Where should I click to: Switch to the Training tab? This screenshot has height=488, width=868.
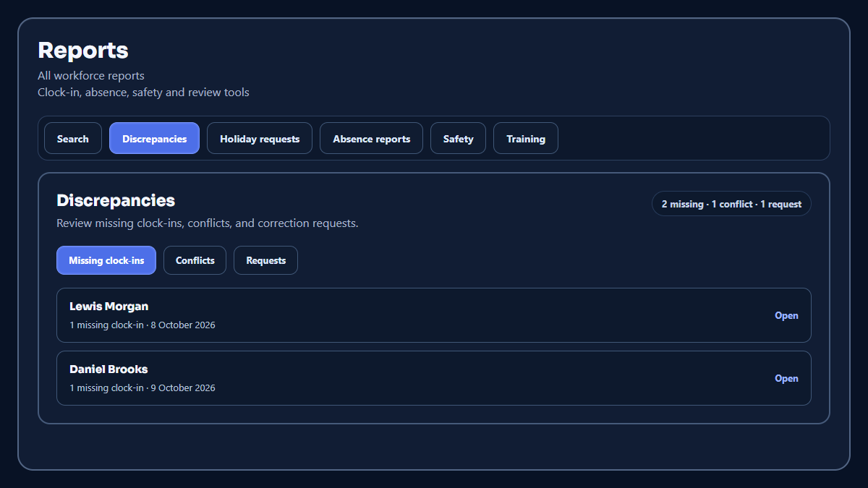(x=526, y=138)
